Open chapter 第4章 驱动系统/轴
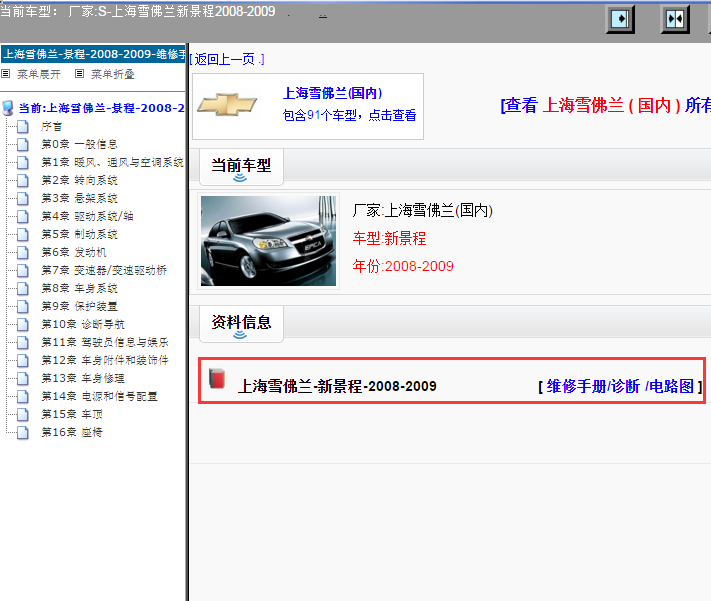This screenshot has height=601, width=711. coord(87,216)
